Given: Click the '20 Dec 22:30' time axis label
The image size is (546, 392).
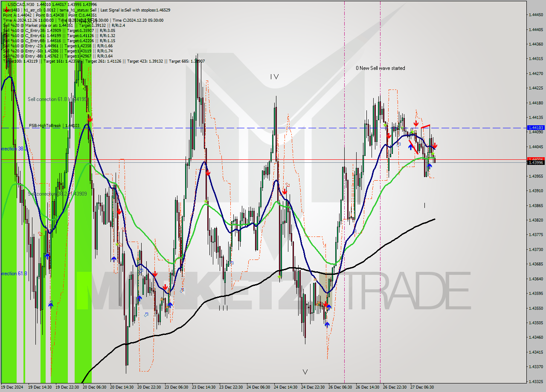Looking at the screenshot, I should (149, 387).
